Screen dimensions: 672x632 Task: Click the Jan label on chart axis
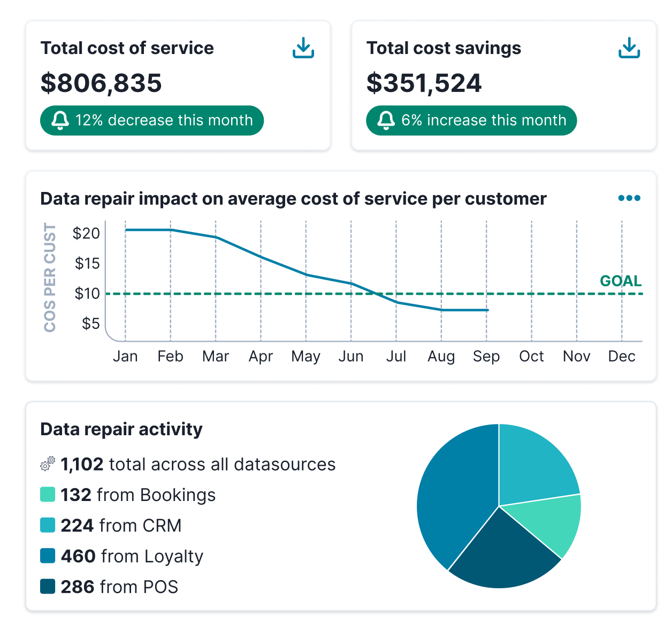click(125, 357)
